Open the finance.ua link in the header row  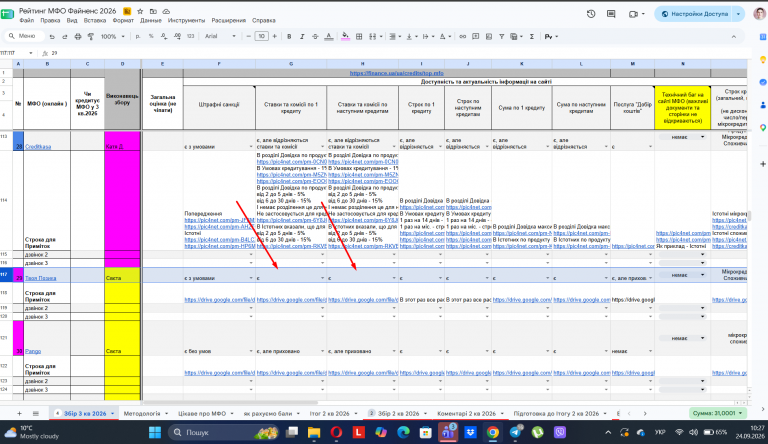[396, 73]
